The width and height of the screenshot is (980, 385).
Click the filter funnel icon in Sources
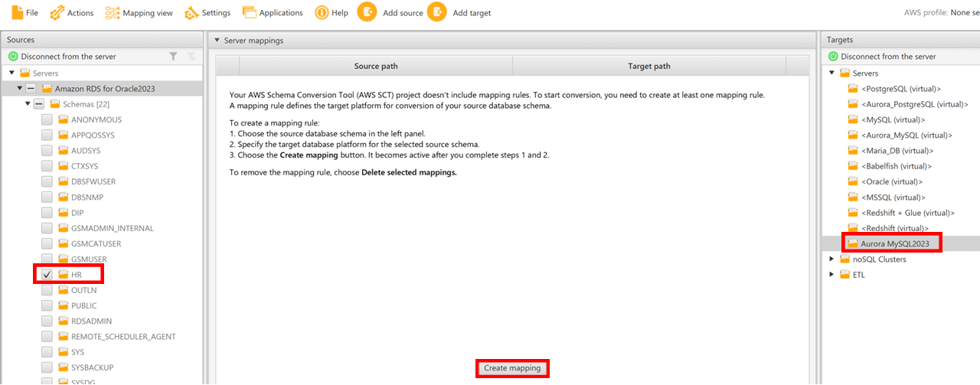pos(174,57)
